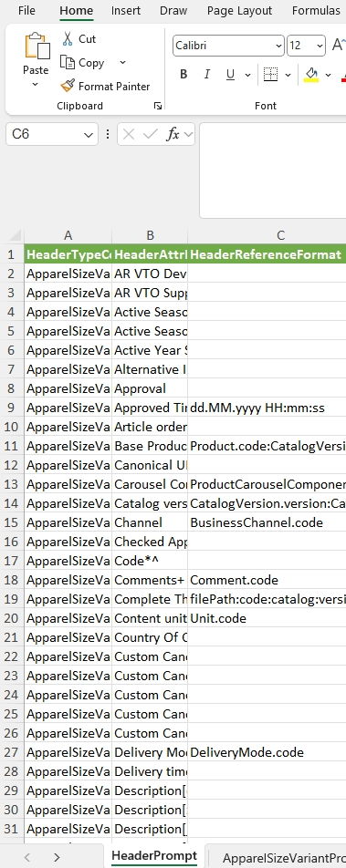Open Insert Function fx dialog

(173, 134)
